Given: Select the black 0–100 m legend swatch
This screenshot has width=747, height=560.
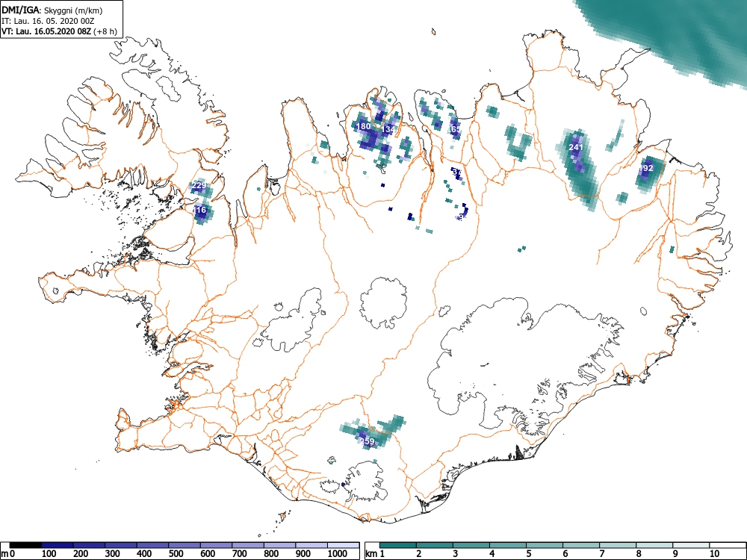Looking at the screenshot, I should (x=25, y=545).
